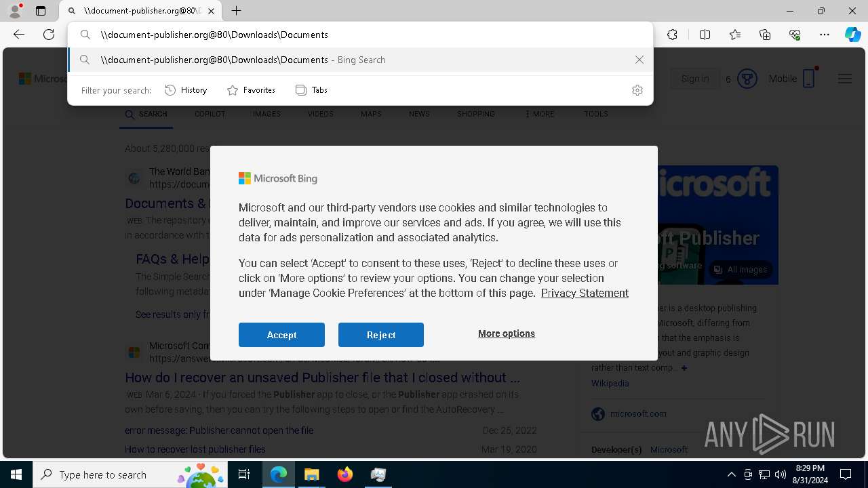
Task: Expand the Publisher description with the plus
Action: (x=684, y=368)
